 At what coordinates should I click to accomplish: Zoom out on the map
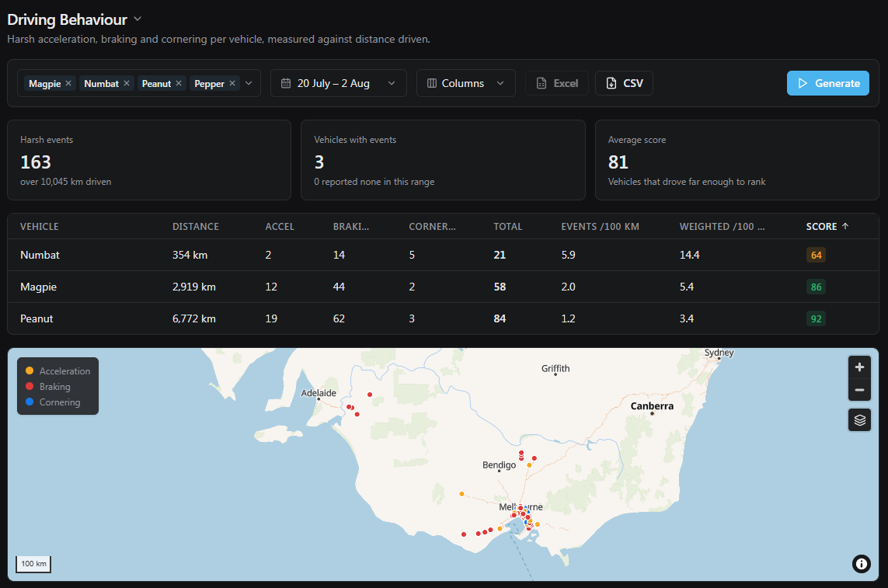pos(859,390)
